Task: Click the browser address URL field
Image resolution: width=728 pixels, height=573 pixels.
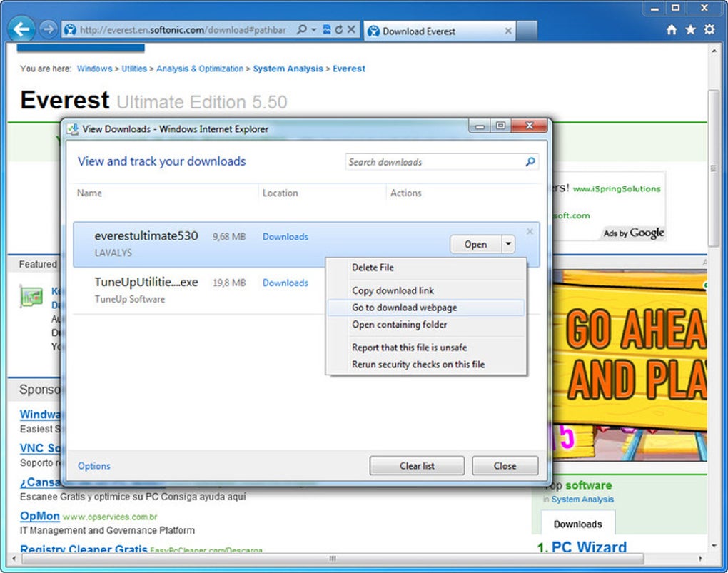Action: (x=183, y=30)
